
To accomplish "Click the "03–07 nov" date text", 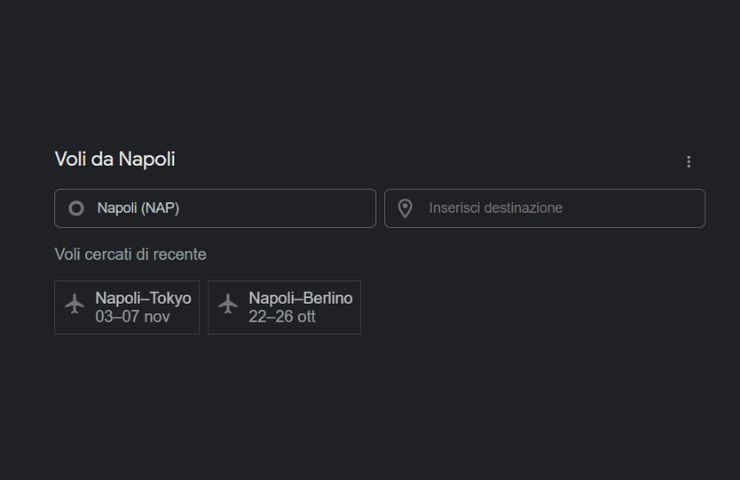I will tap(132, 317).
